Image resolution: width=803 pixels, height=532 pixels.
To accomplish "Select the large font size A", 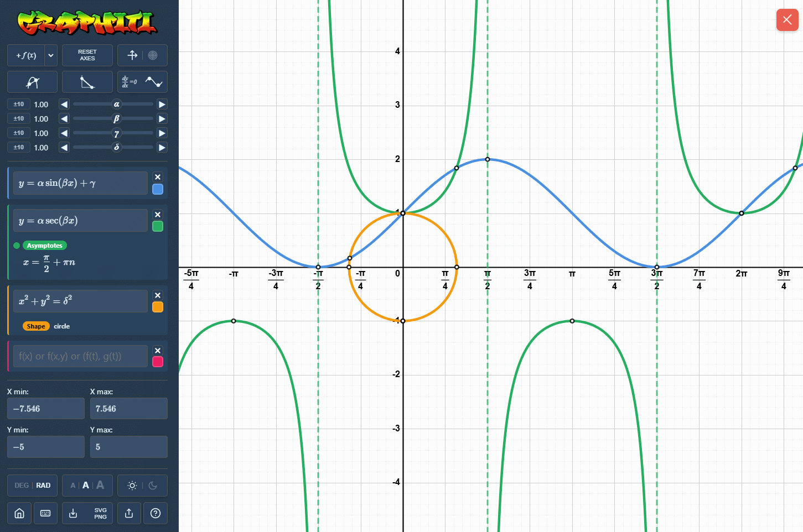I will coord(100,485).
